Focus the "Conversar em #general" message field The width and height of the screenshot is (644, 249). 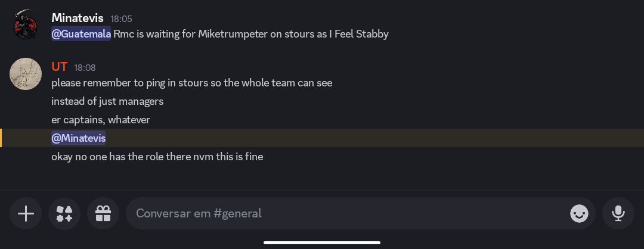tap(360, 213)
